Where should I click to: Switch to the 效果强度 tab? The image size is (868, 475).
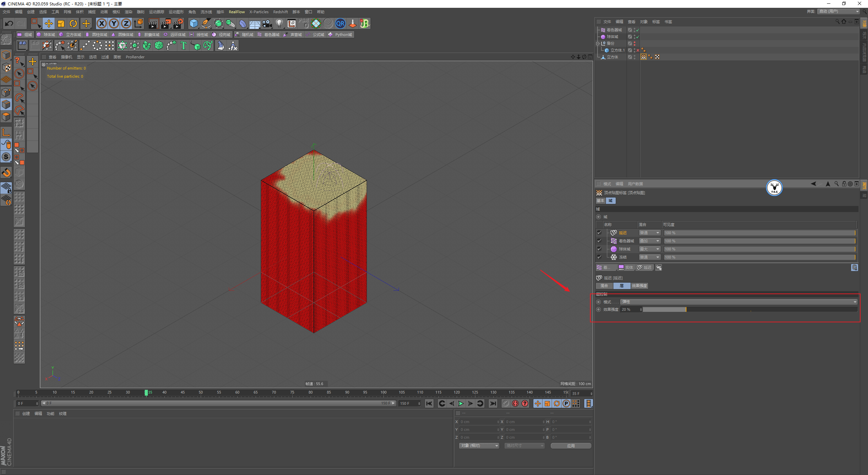pos(639,286)
